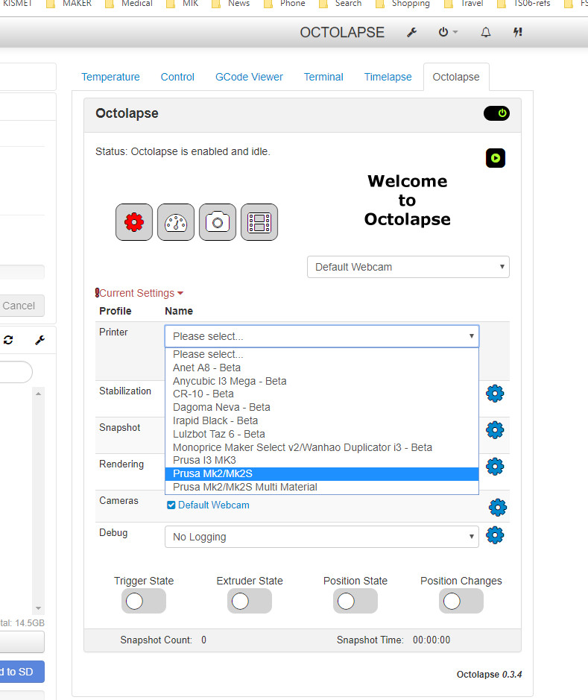Edit Cameras profile gear icon
The height and width of the screenshot is (700, 588).
[x=497, y=507]
